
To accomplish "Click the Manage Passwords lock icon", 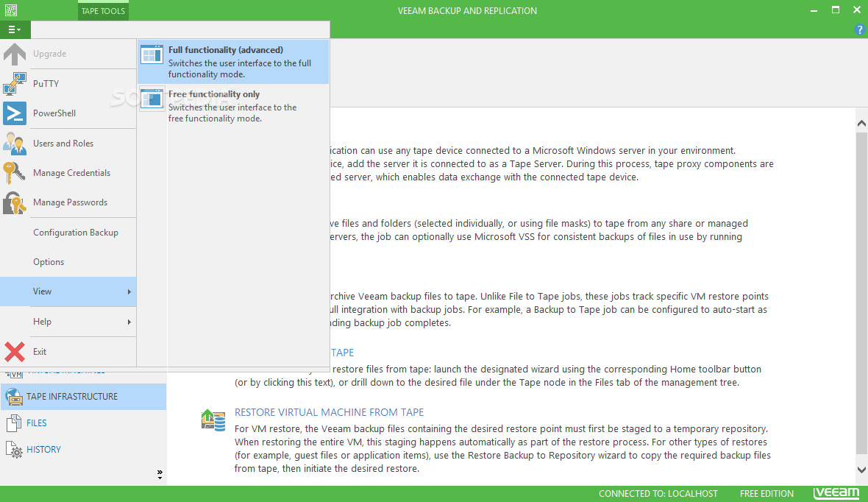I will click(x=15, y=202).
